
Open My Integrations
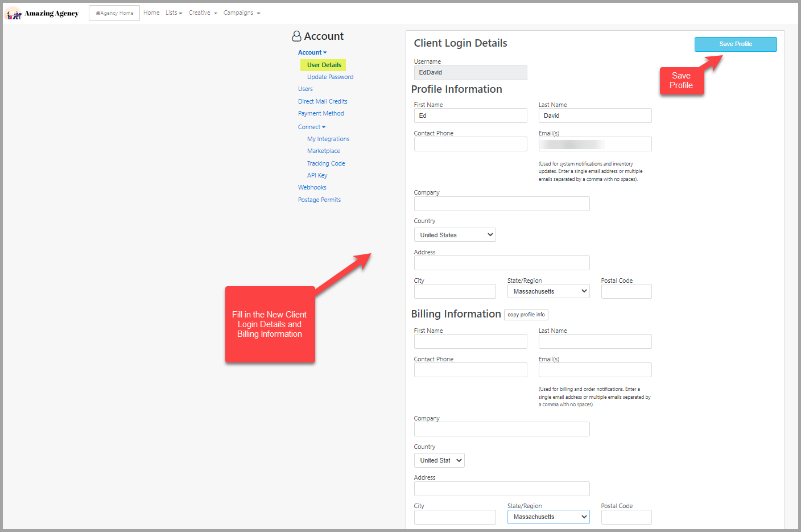coord(328,139)
